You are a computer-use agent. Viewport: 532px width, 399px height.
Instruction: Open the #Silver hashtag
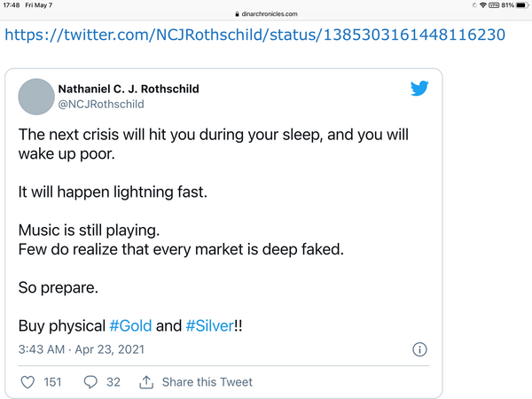pos(208,326)
